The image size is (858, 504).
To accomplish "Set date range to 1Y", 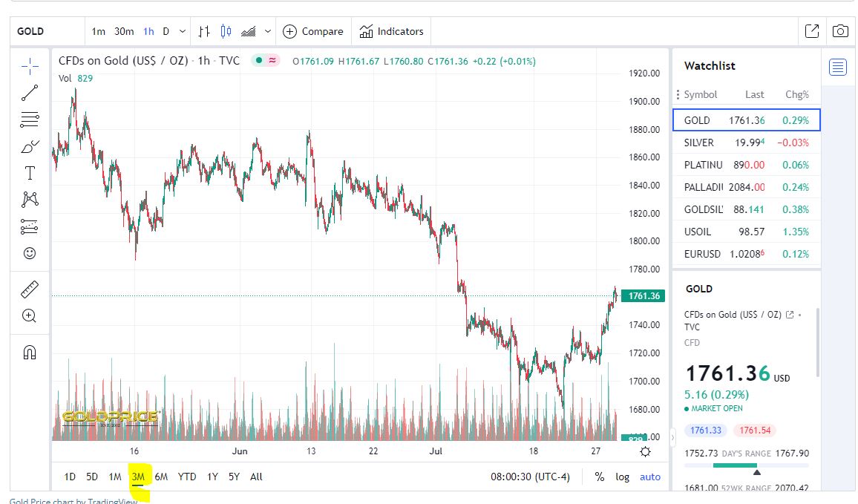I will click(213, 477).
